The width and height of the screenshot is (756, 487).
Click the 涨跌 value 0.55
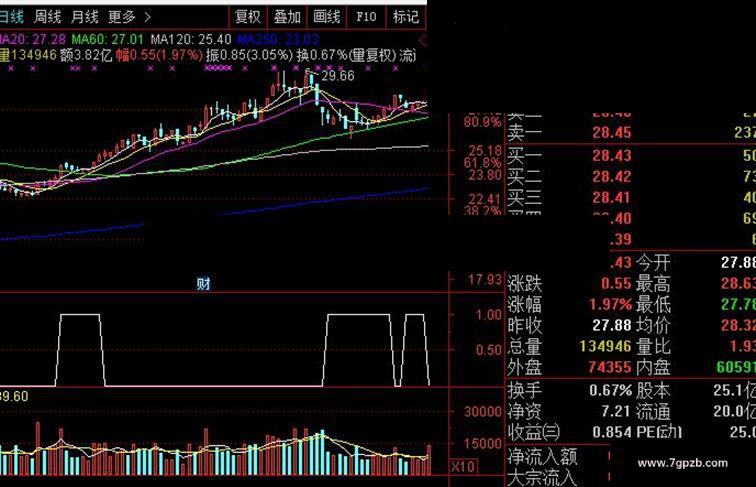point(616,284)
